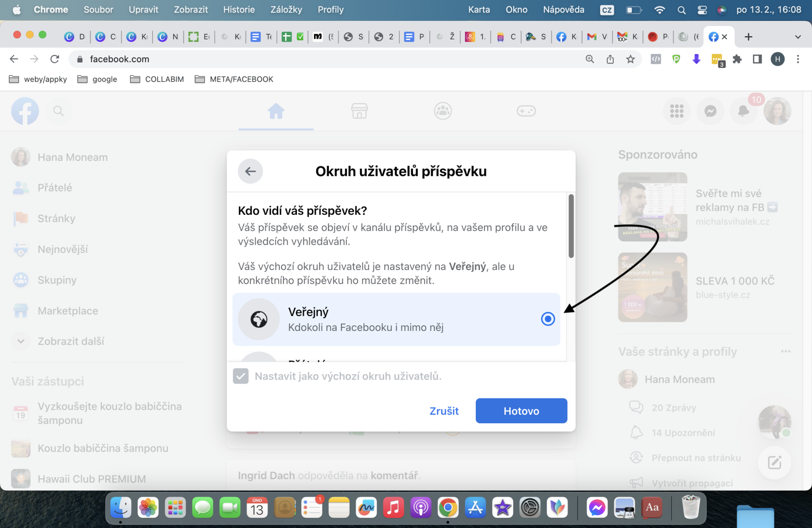Open the weby/appky bookmarks folder

tap(38, 79)
